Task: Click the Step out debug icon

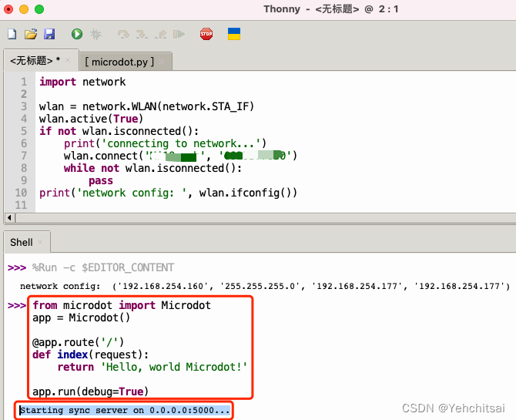Action: click(161, 34)
